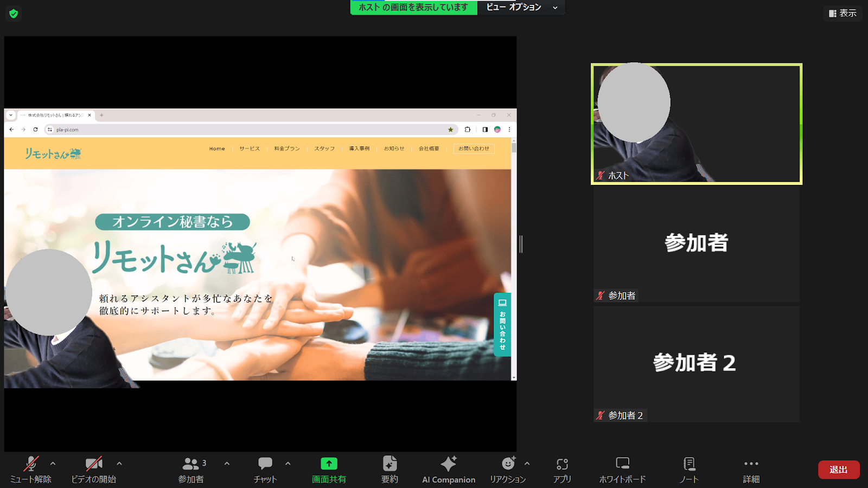Select the 参加者 2 video tile
The image size is (868, 488).
[697, 364]
